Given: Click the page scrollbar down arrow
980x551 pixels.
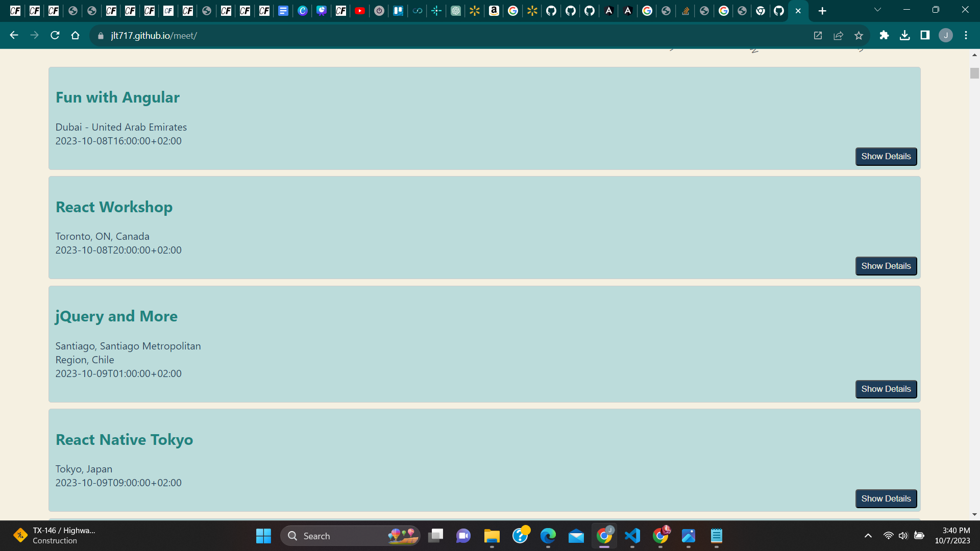Looking at the screenshot, I should coord(974,514).
